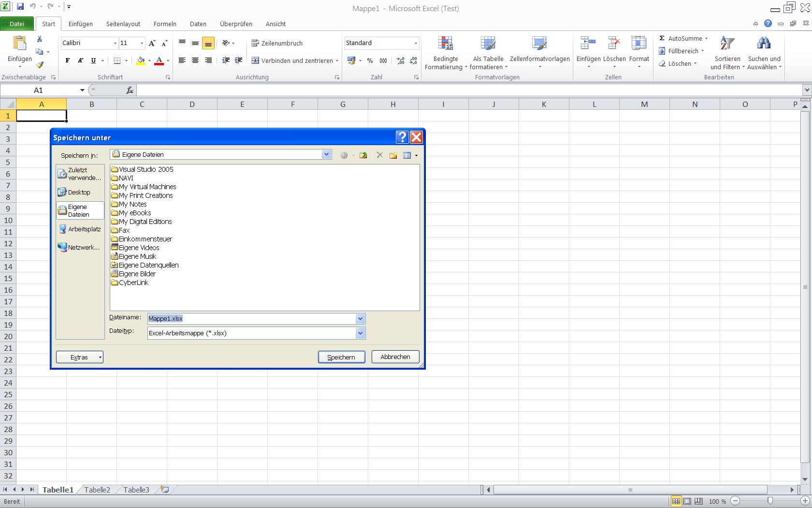This screenshot has width=812, height=508.
Task: Toggle Zeilenumbruch wrap text
Action: [x=277, y=43]
